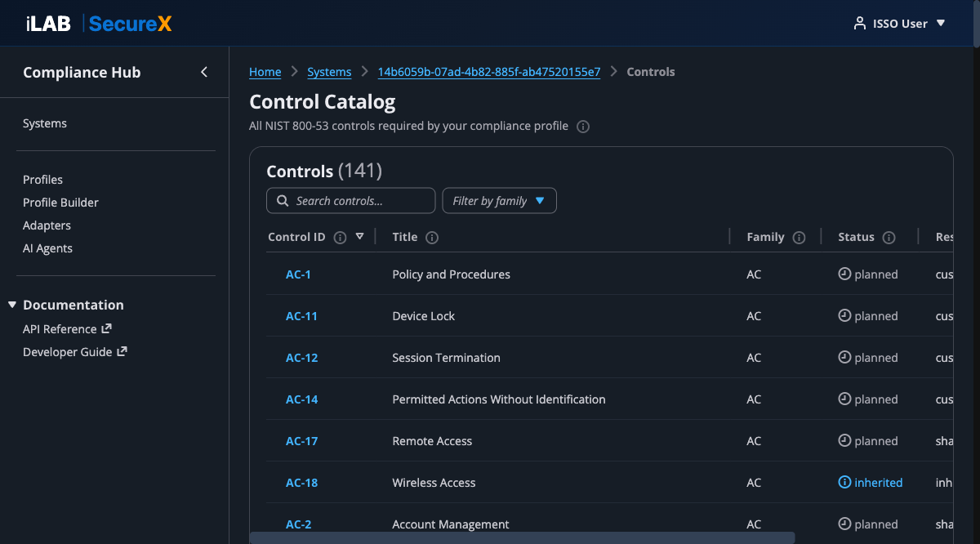
Task: Click the search magnifier icon
Action: point(283,201)
